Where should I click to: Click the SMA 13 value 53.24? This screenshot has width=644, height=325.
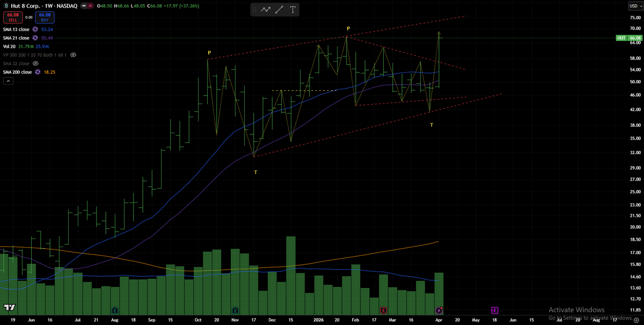click(x=47, y=30)
